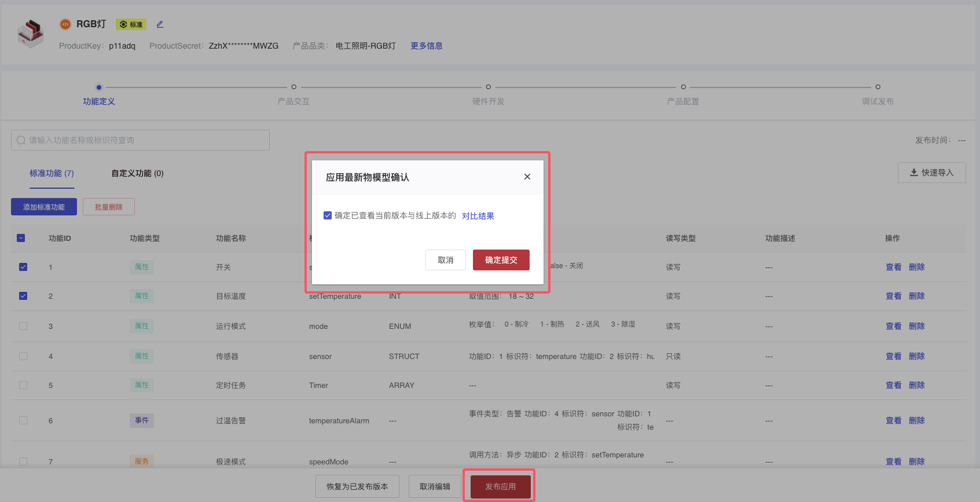Toggle the confirmation checkbox in dialog

pyautogui.click(x=328, y=215)
